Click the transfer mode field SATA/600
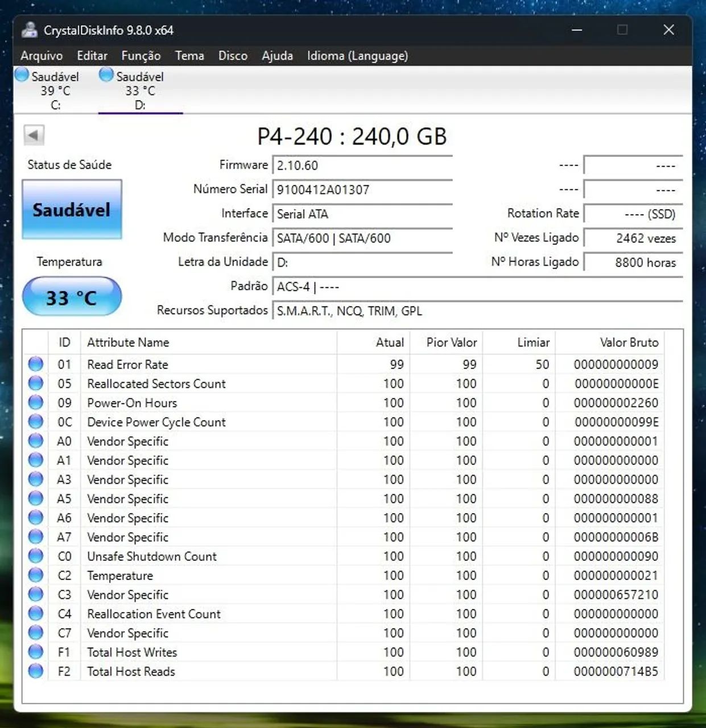Screen dimensions: 706x728 tap(362, 238)
